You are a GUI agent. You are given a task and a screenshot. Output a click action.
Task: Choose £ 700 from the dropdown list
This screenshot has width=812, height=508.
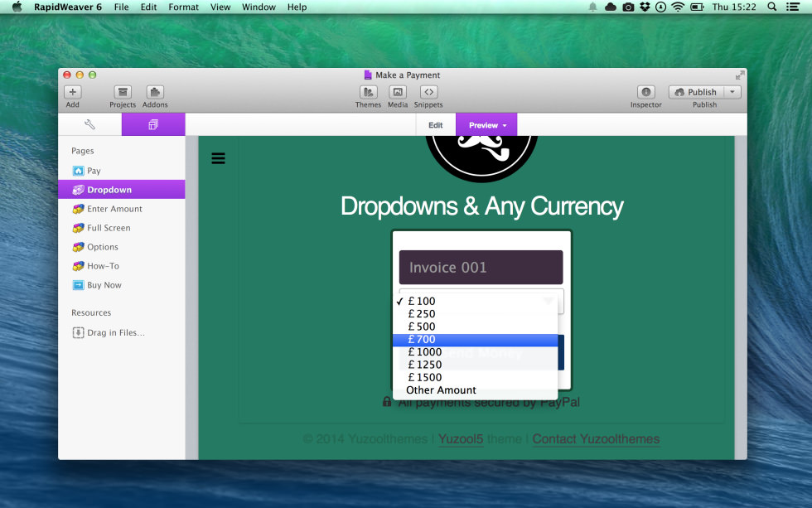click(476, 340)
